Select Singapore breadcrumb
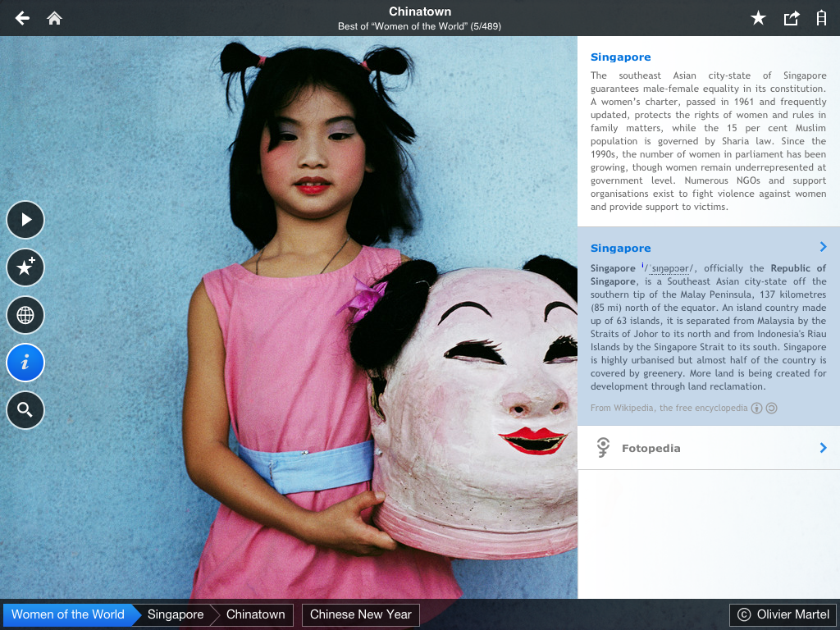 (176, 614)
